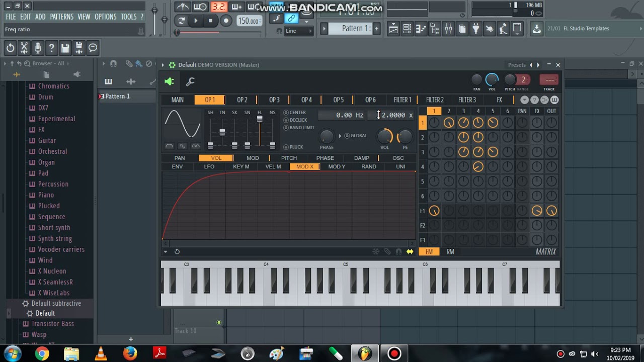Expand envelope options dropdown arrow
Viewport: 644px width, 362px height.
click(x=166, y=251)
